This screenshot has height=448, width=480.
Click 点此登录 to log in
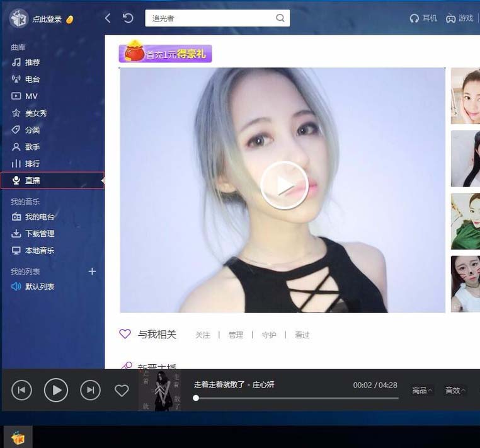click(x=47, y=20)
